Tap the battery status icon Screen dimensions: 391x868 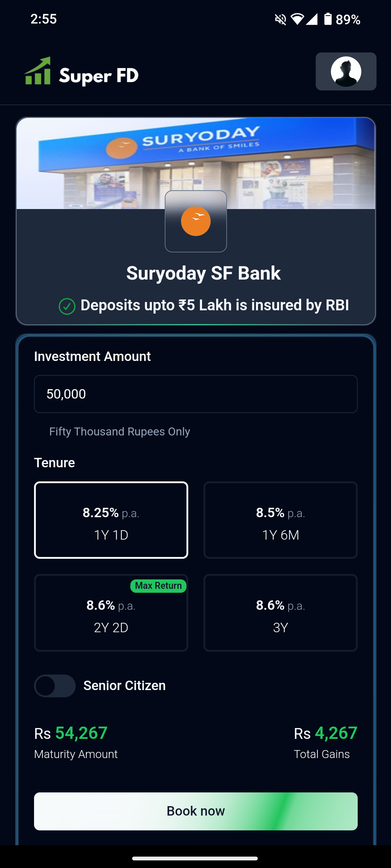tap(328, 19)
